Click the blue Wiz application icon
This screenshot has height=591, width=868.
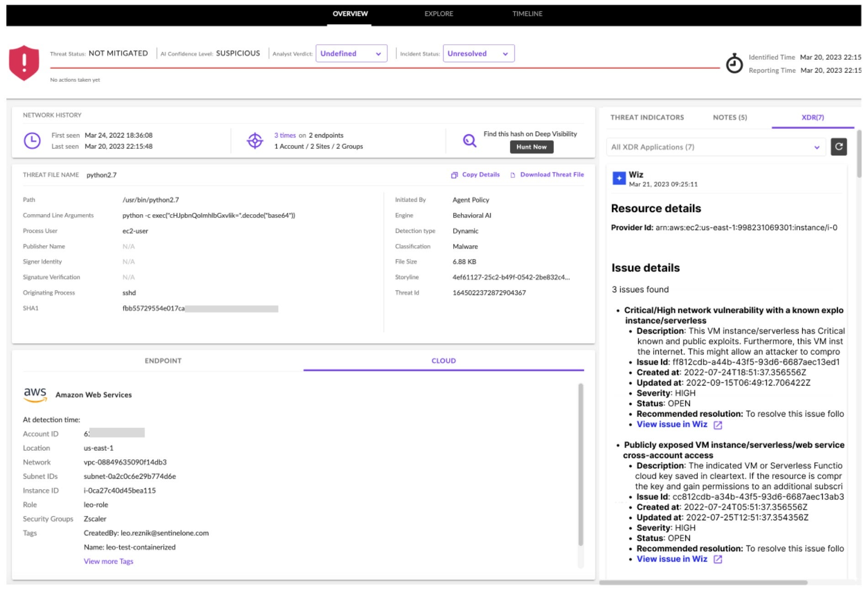pyautogui.click(x=619, y=179)
